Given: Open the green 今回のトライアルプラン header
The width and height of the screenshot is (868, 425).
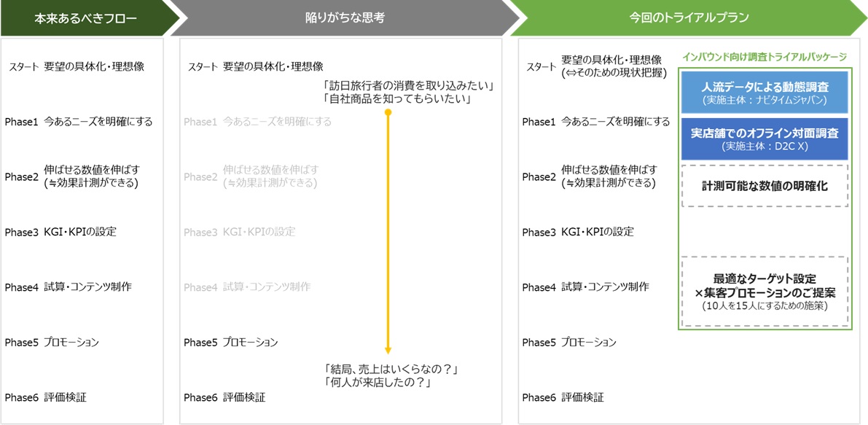Looking at the screenshot, I should (x=689, y=18).
